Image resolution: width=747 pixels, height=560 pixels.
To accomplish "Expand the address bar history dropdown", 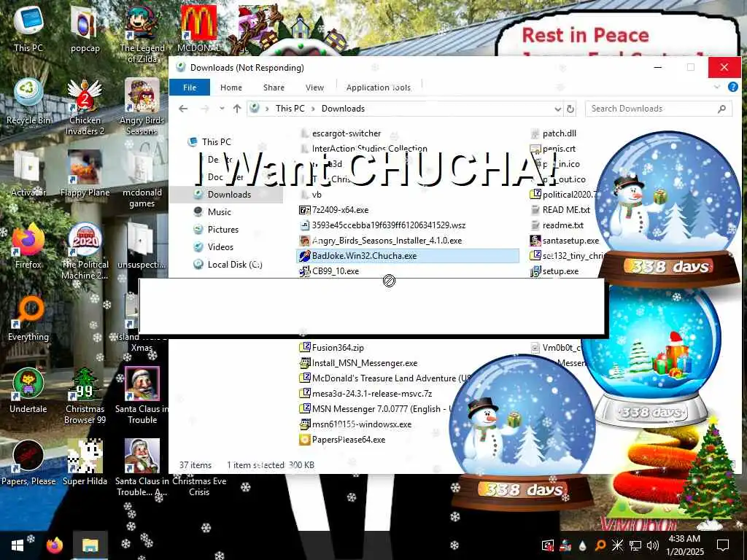I will [x=558, y=109].
